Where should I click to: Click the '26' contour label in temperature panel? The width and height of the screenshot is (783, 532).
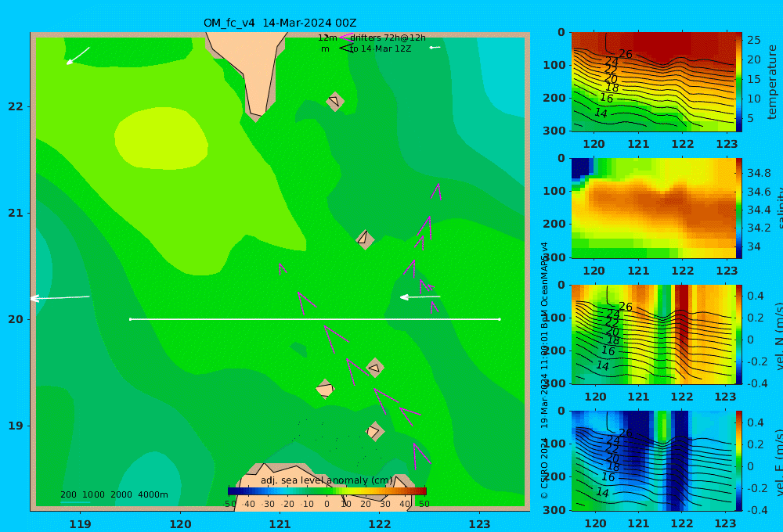coord(625,54)
